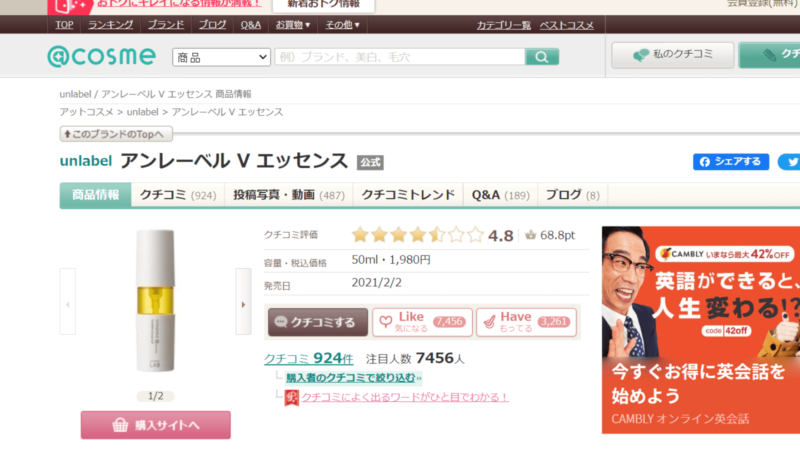Open ランキング in the navigation bar
Screen dimensions: 800x450
pyautogui.click(x=111, y=24)
